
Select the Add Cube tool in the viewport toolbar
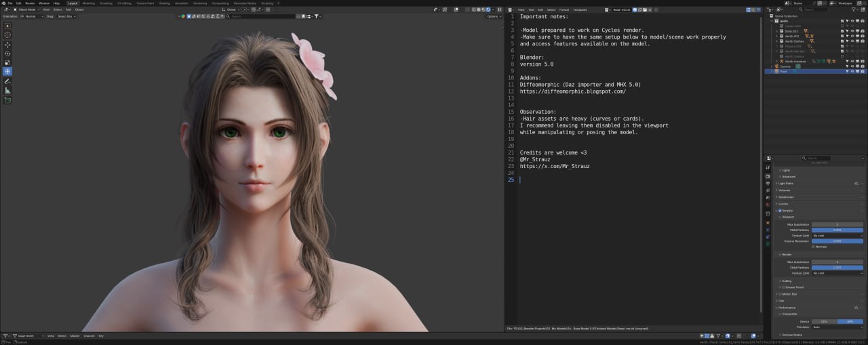(7, 100)
